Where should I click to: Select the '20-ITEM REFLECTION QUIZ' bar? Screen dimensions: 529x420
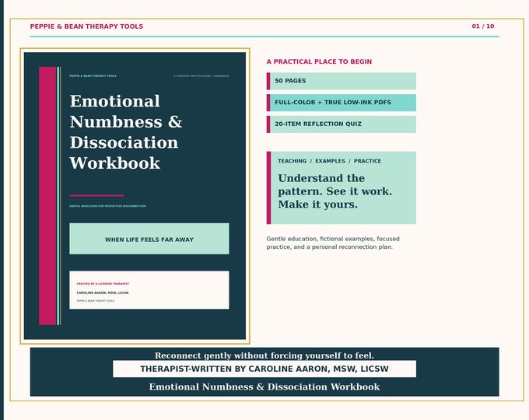[x=341, y=124]
